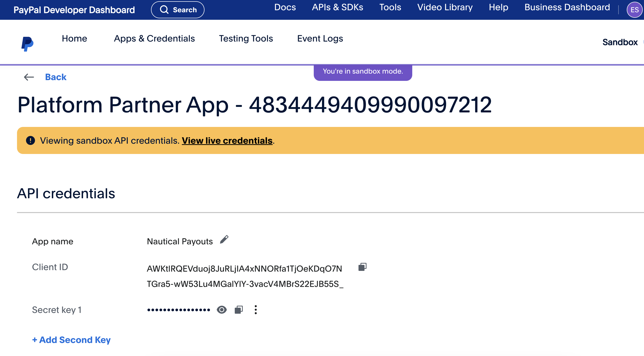Image resolution: width=644 pixels, height=356 pixels.
Task: Click the ES user avatar
Action: coord(634,10)
